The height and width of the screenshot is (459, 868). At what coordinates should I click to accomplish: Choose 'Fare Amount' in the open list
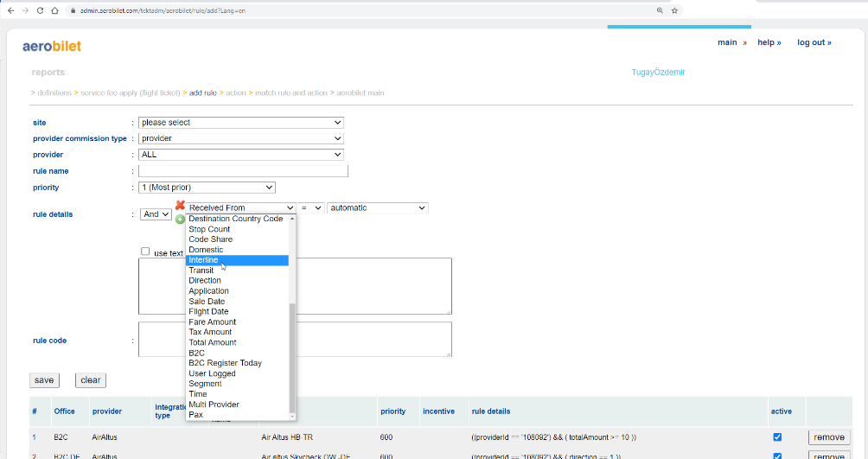click(x=212, y=322)
